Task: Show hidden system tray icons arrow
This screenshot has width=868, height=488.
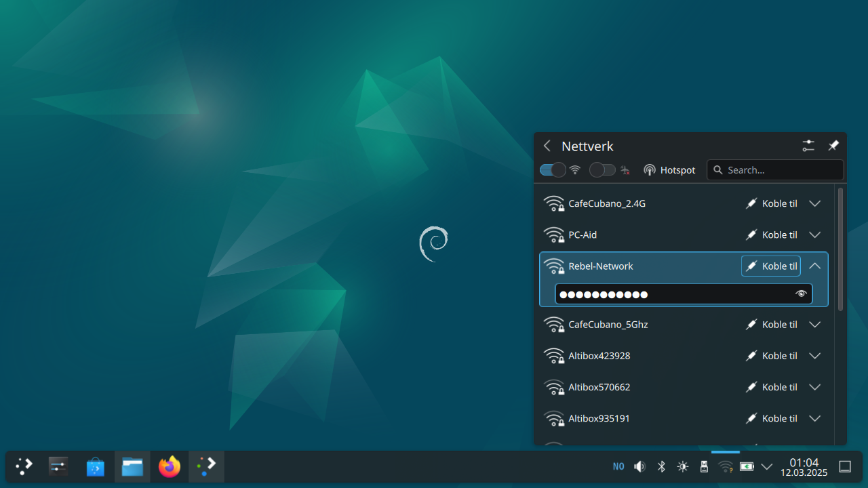Action: point(767,466)
